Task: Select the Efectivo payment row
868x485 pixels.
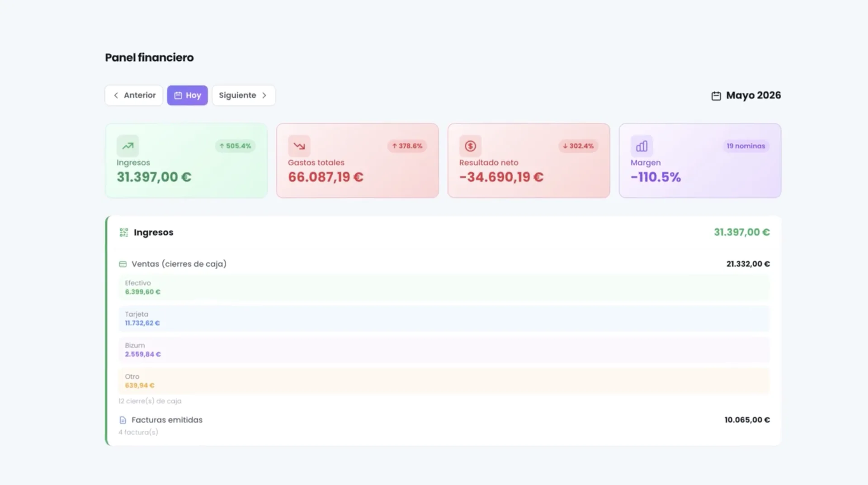Action: [x=444, y=287]
